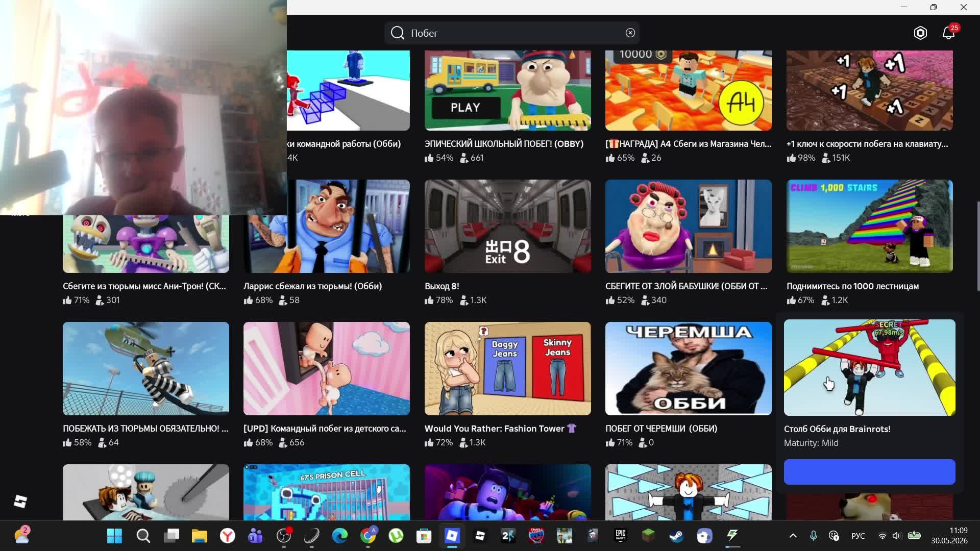Screen dimensions: 980x551
Task: Open Windows Search from the taskbar
Action: [143, 536]
